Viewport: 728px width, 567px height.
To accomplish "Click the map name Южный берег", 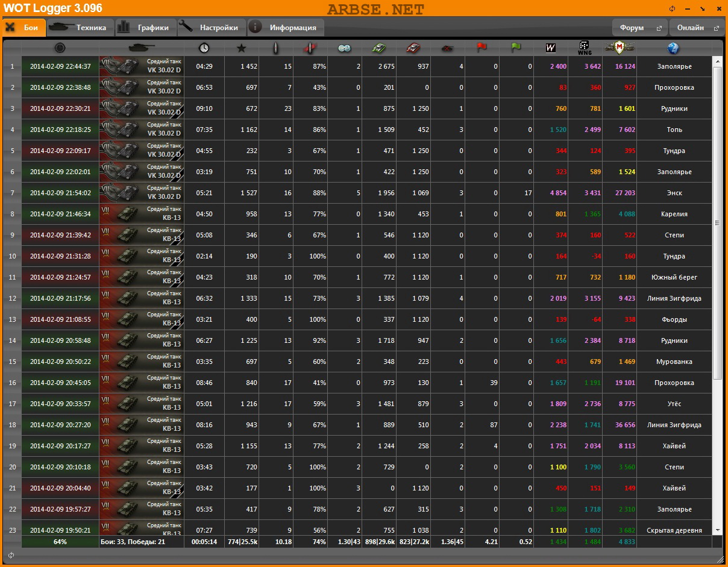I will pyautogui.click(x=674, y=277).
